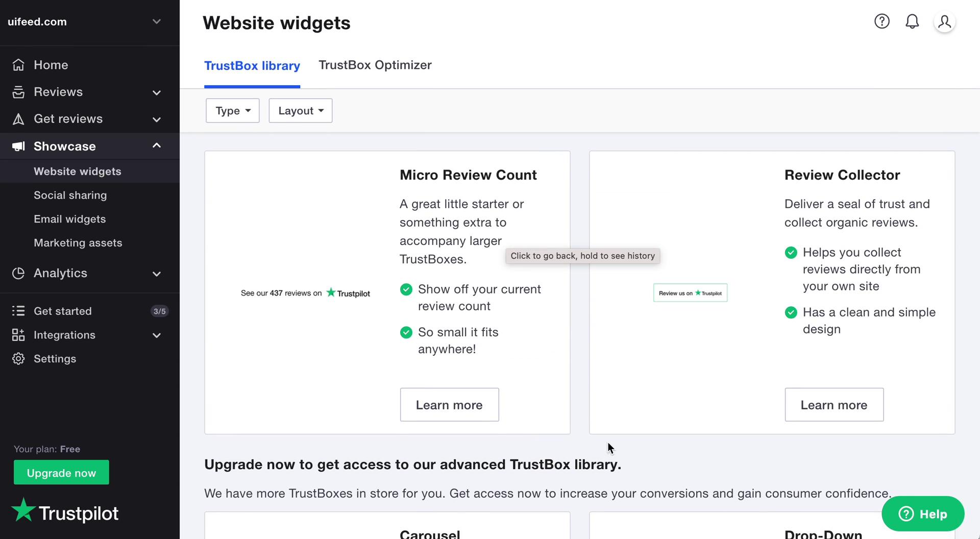Click the Analytics pie chart icon
Screen dimensions: 980x539
(18, 273)
